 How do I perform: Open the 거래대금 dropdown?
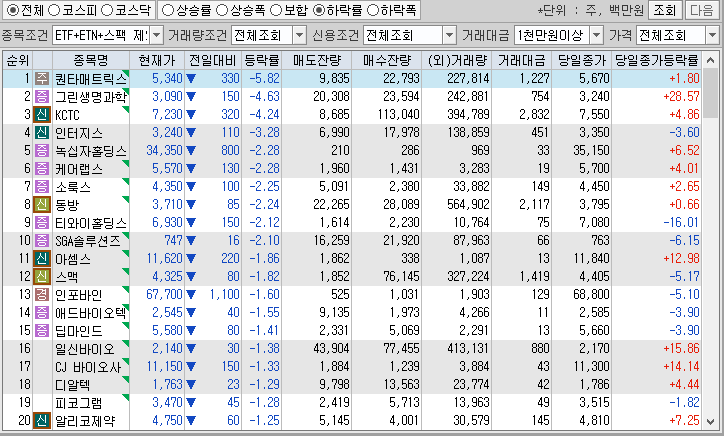point(597,35)
